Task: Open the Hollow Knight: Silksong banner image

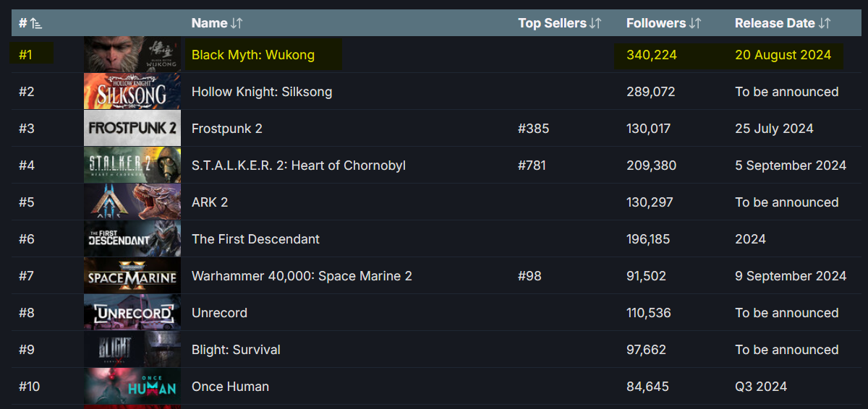Action: pos(132,92)
